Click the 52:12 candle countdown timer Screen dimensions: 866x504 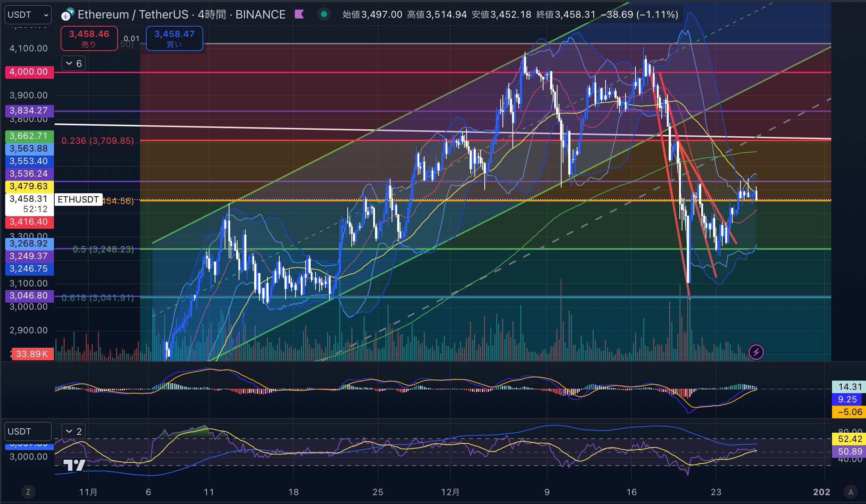(35, 210)
